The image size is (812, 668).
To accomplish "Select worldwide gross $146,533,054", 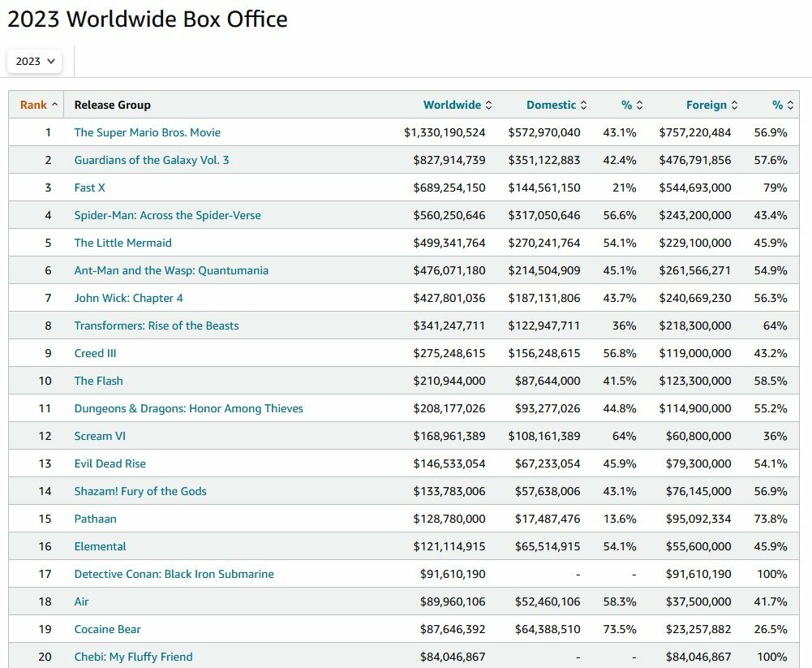I will (x=449, y=463).
